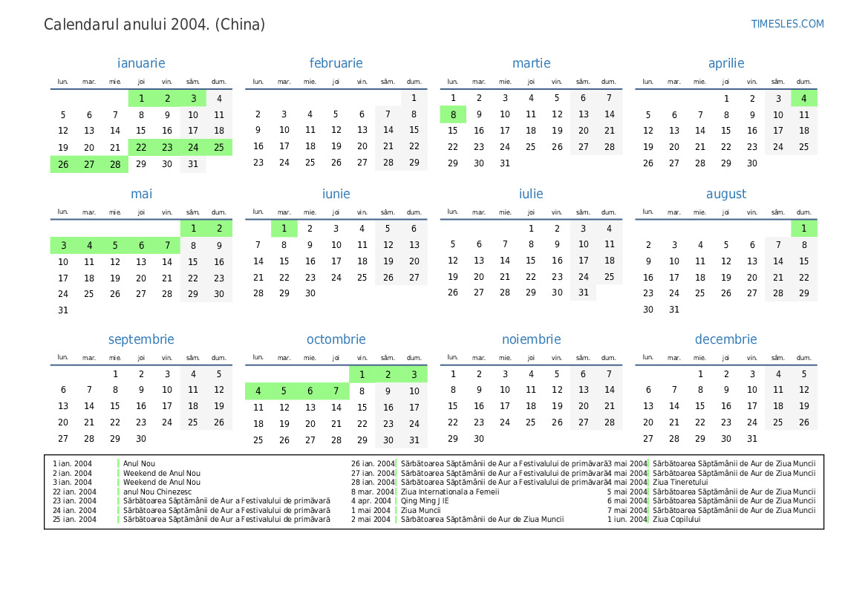
Task: Select December 31 in the calendar
Action: point(751,439)
